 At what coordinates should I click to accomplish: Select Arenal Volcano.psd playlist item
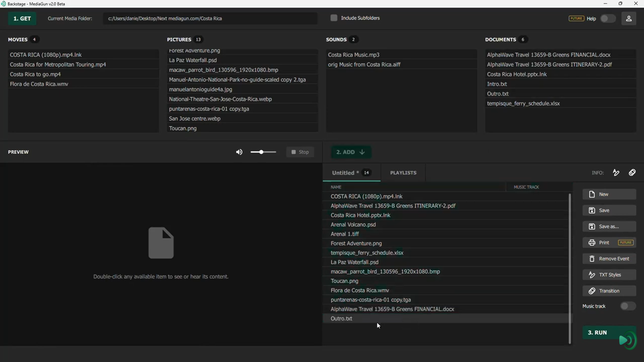pyautogui.click(x=445, y=224)
